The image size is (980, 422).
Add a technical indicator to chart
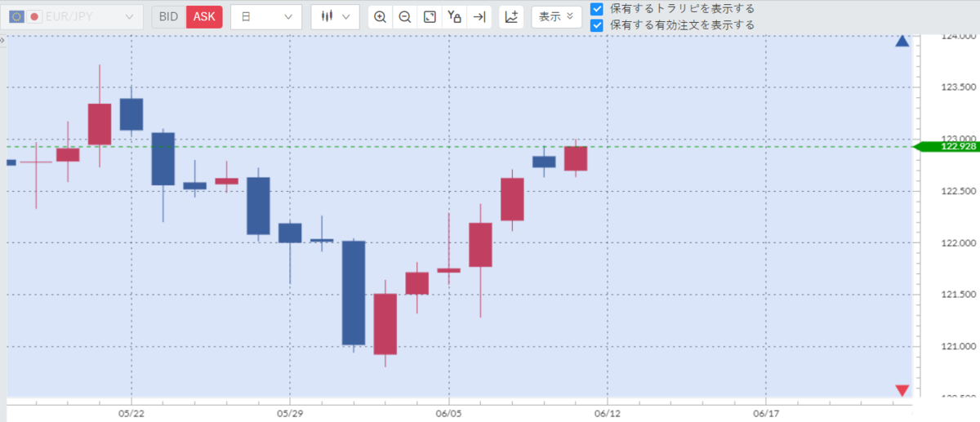click(511, 16)
